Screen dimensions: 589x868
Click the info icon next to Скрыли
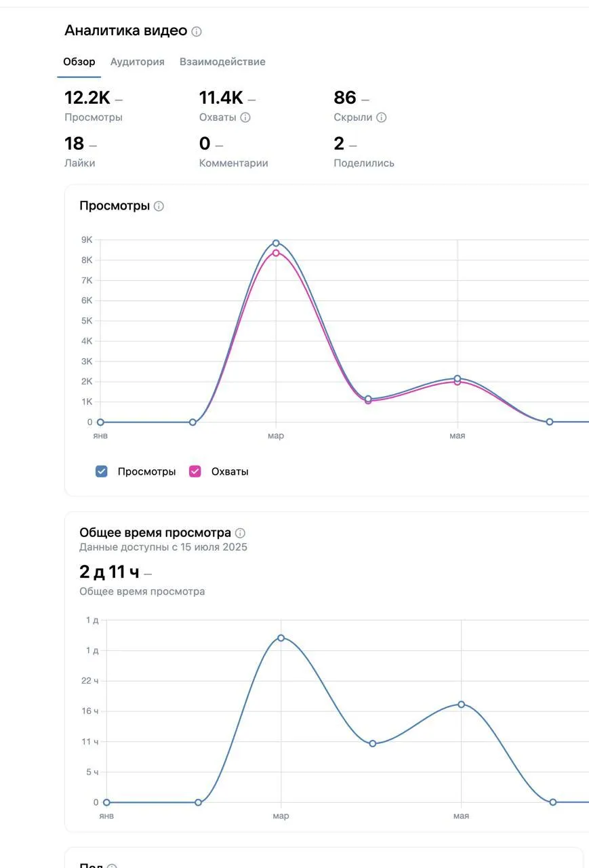[x=382, y=117]
